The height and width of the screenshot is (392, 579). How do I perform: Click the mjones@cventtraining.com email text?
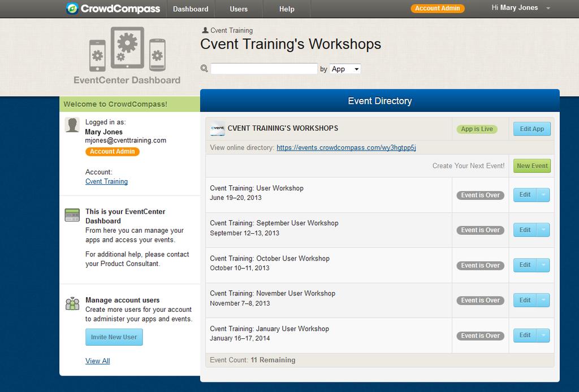(126, 141)
